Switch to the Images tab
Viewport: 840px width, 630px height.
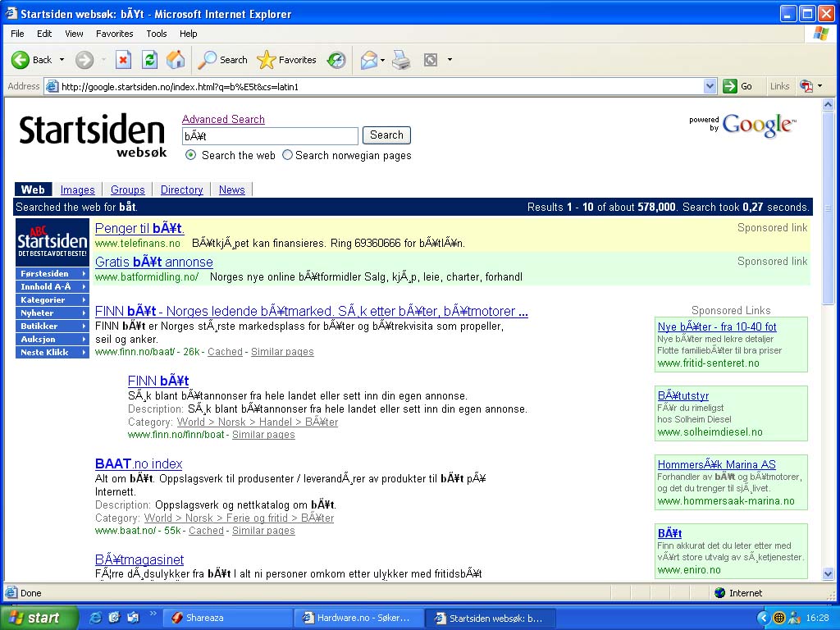(78, 189)
